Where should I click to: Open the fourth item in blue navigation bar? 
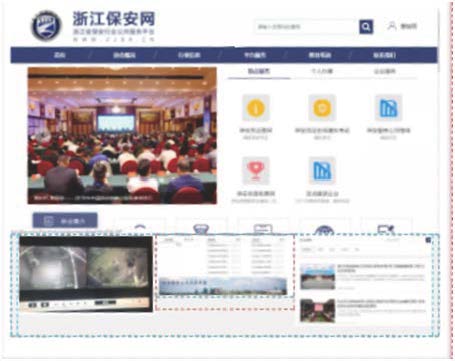pyautogui.click(x=255, y=55)
